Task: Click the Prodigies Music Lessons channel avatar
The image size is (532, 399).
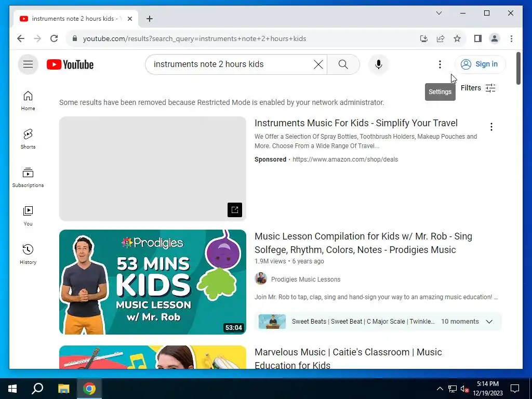Action: [x=261, y=278]
